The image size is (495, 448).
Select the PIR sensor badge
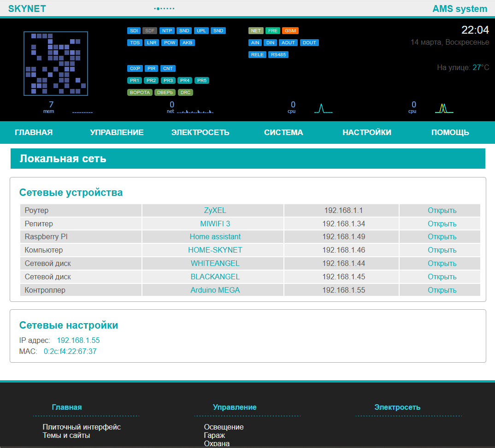point(151,69)
